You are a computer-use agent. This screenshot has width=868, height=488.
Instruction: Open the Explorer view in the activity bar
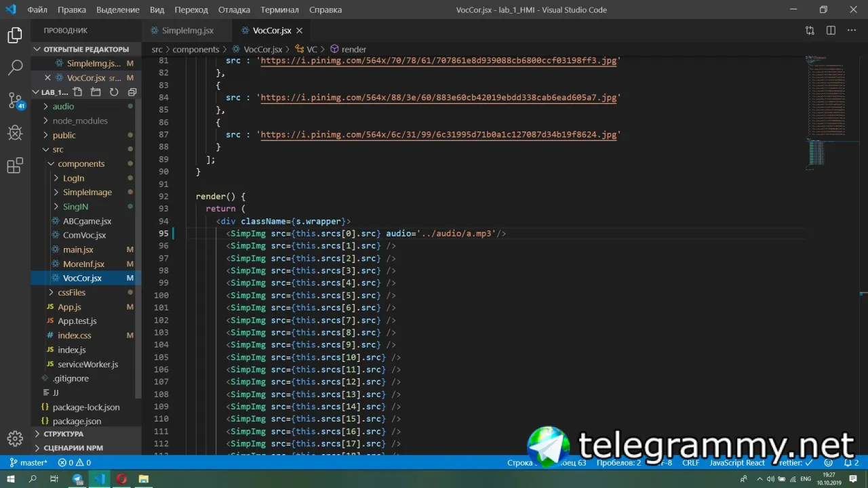[15, 35]
